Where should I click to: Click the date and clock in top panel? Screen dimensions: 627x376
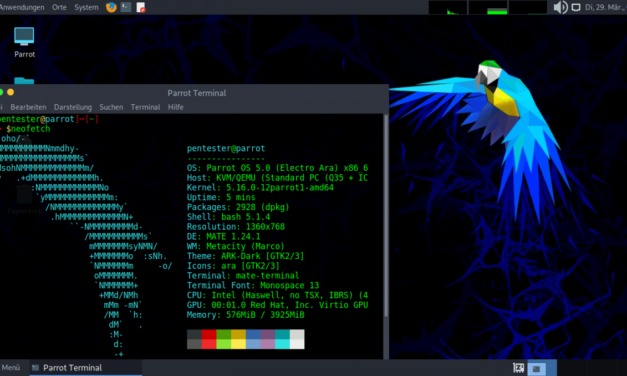(x=605, y=7)
